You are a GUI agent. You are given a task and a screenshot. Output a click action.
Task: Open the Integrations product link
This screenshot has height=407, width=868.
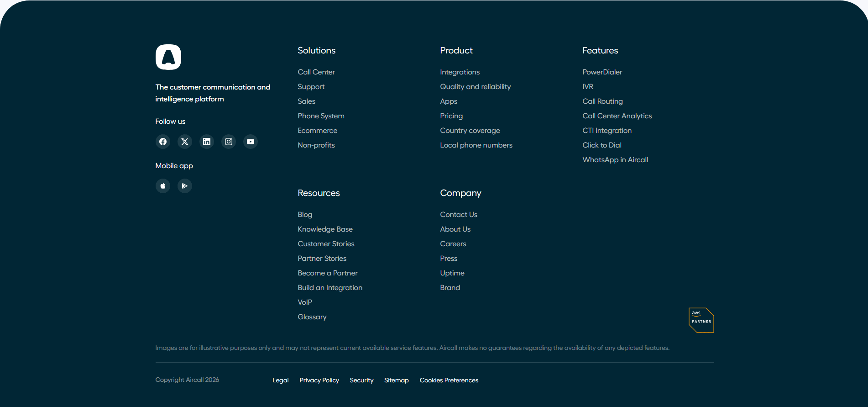pos(460,72)
